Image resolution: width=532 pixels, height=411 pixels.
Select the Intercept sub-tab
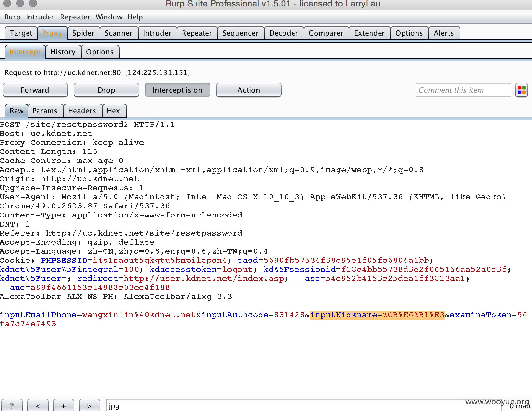click(x=25, y=52)
